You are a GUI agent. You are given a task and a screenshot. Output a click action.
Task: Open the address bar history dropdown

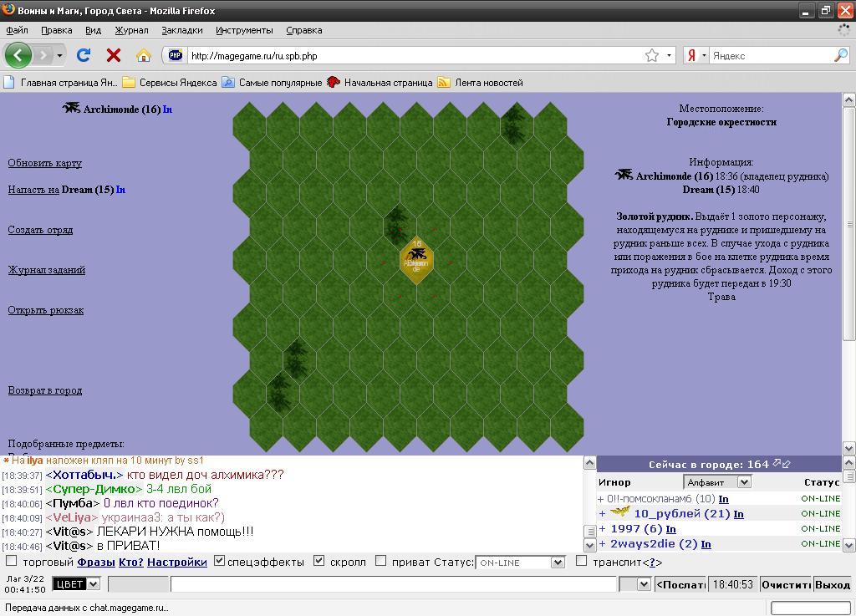coord(670,55)
